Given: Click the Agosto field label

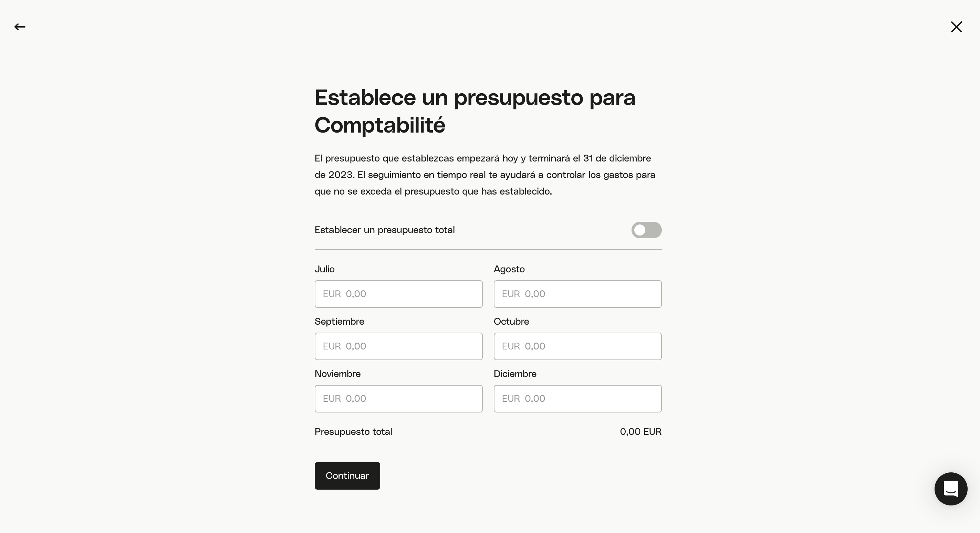Looking at the screenshot, I should tap(509, 269).
